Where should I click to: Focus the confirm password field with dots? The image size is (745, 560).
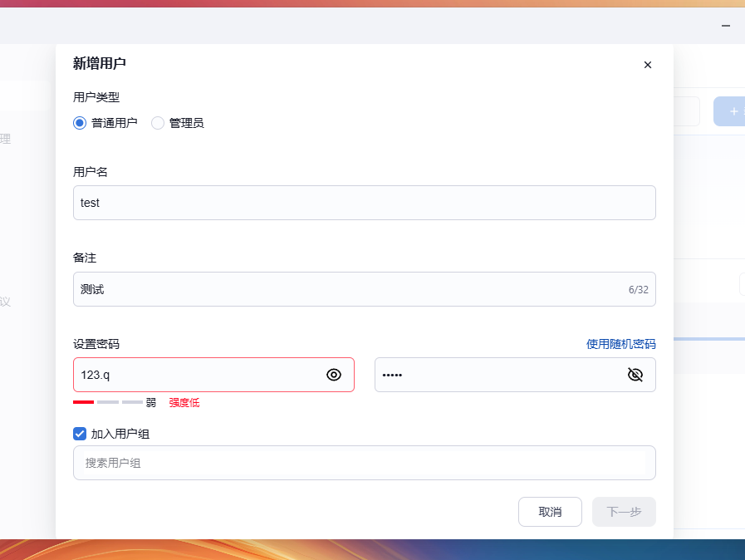(x=498, y=375)
